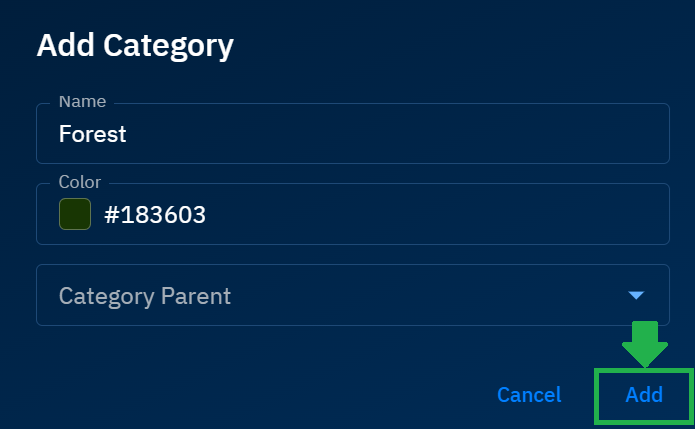Click the Category Parent placeholder text
The image size is (695, 429).
coord(145,296)
